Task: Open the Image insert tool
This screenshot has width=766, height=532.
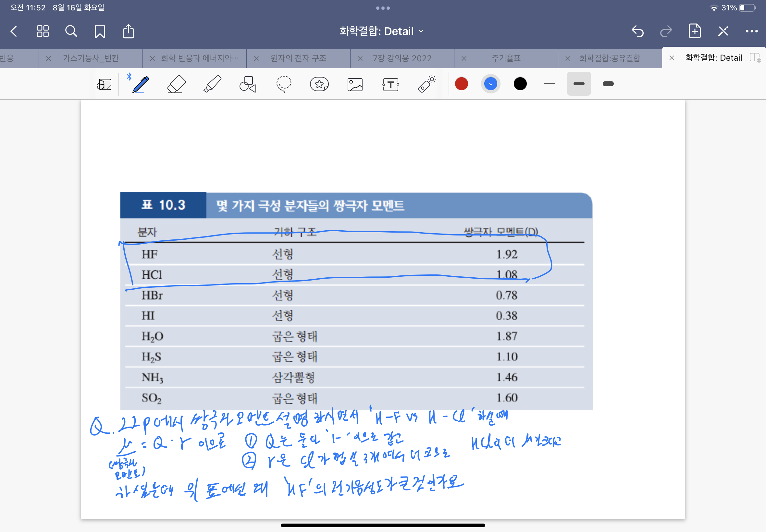Action: click(x=355, y=84)
